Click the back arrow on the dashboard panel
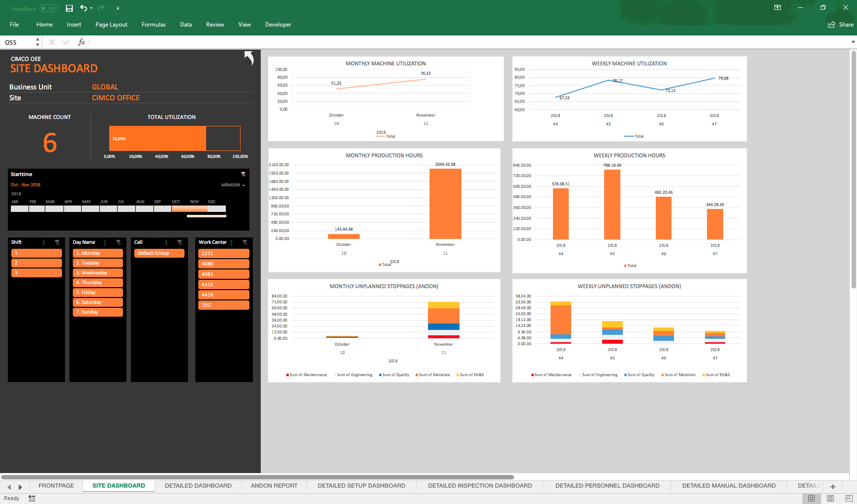857x504 pixels. [249, 59]
